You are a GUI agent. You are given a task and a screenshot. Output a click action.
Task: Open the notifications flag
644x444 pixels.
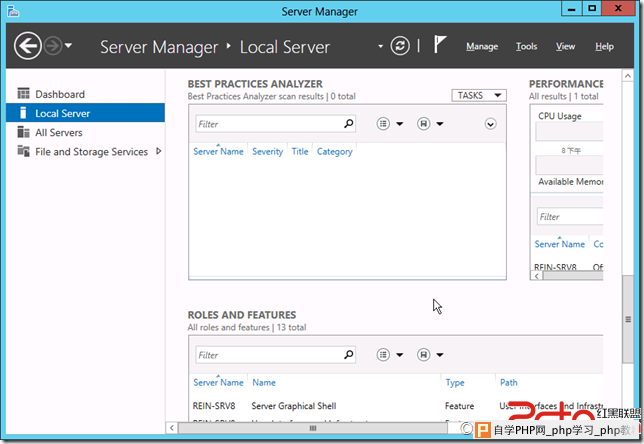click(x=440, y=44)
